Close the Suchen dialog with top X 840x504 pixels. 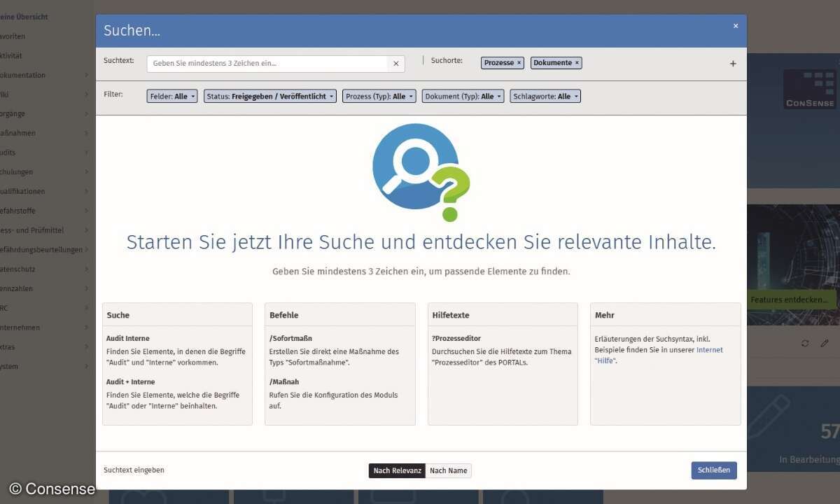[x=736, y=26]
